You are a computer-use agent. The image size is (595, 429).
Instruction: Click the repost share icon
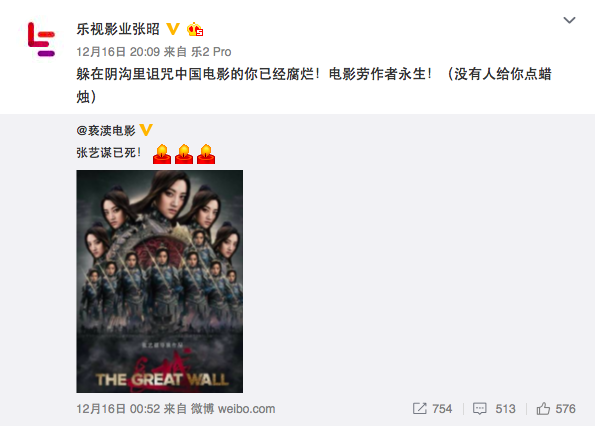click(x=420, y=409)
